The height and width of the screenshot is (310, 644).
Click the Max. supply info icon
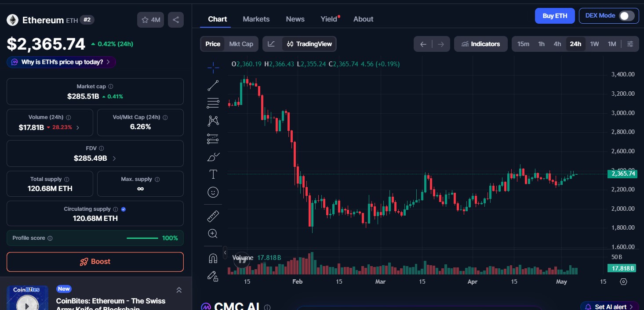[157, 179]
